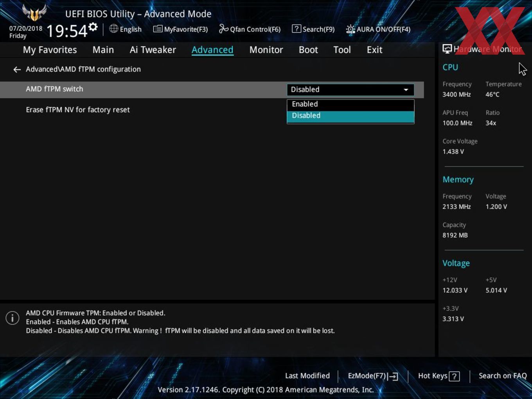Open the AMD fTPM switch dropdown arrow
532x399 pixels.
(x=406, y=90)
